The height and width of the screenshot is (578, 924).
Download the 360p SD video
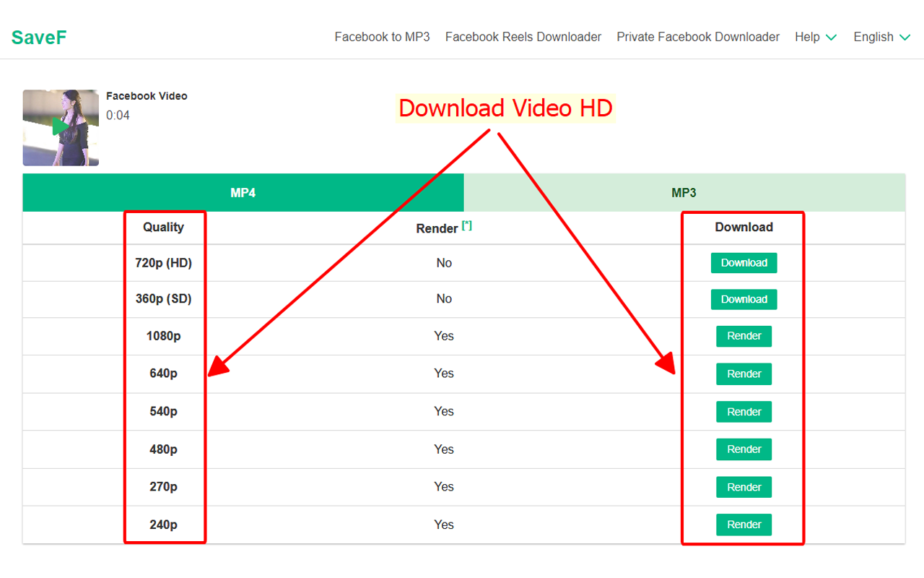pos(744,299)
